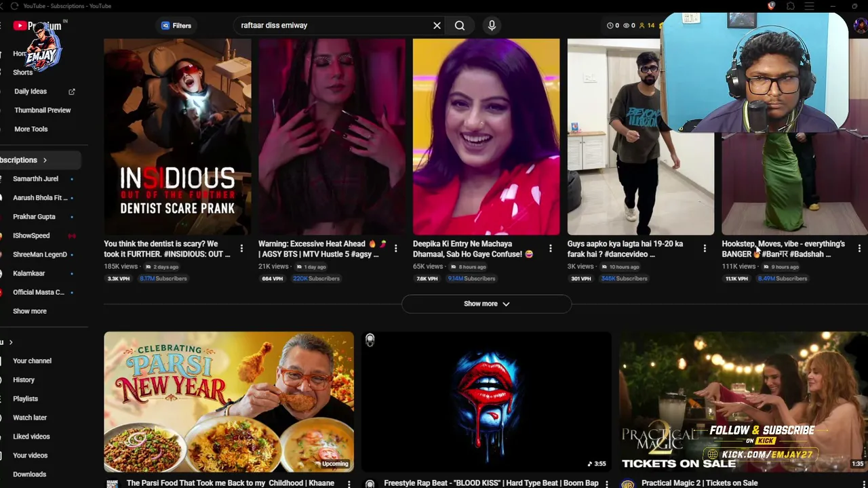Open Your videos in the sidebar
The width and height of the screenshot is (868, 488).
pos(30,456)
